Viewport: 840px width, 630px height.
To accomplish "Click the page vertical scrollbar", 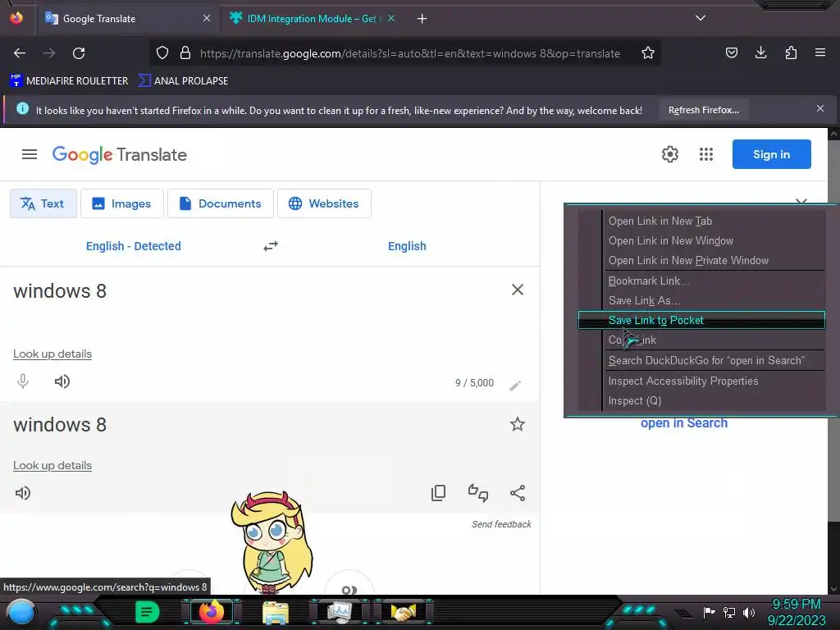I will [x=833, y=330].
